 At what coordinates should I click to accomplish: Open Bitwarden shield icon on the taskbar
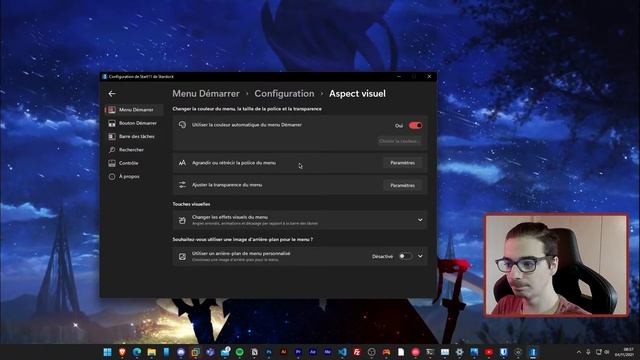coord(503,352)
